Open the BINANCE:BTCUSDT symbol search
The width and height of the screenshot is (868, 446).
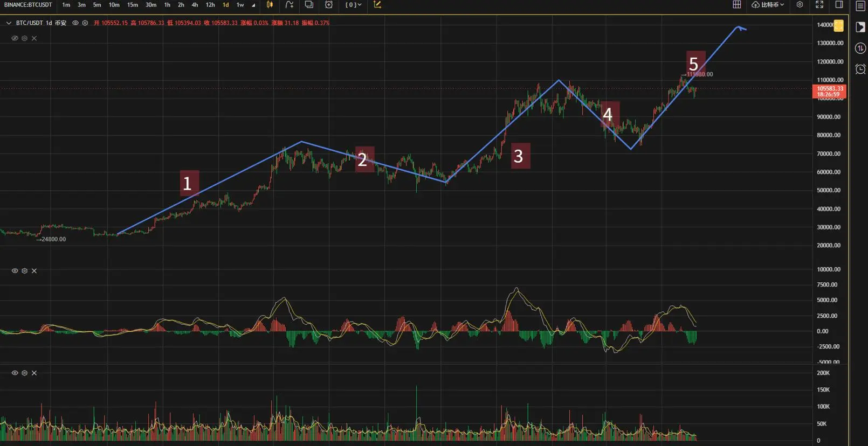coord(28,5)
